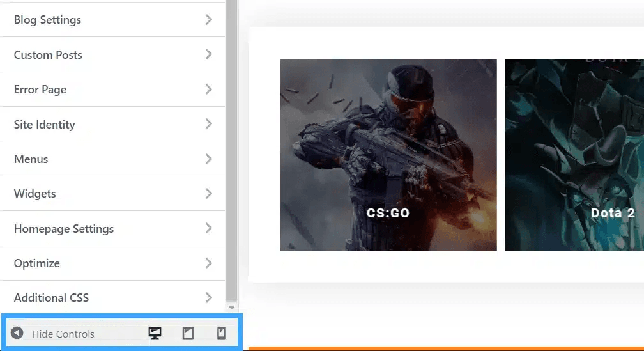Viewport: 644px width, 351px height.
Task: Open the Additional CSS panel
Action: pos(112,297)
